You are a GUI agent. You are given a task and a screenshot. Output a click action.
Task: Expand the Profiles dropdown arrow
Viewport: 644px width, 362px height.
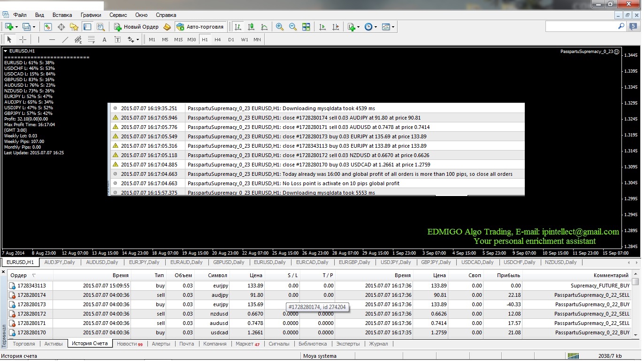pyautogui.click(x=34, y=27)
